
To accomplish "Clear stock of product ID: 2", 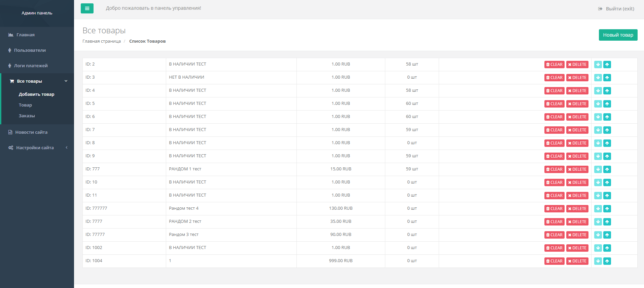I will pyautogui.click(x=554, y=65).
